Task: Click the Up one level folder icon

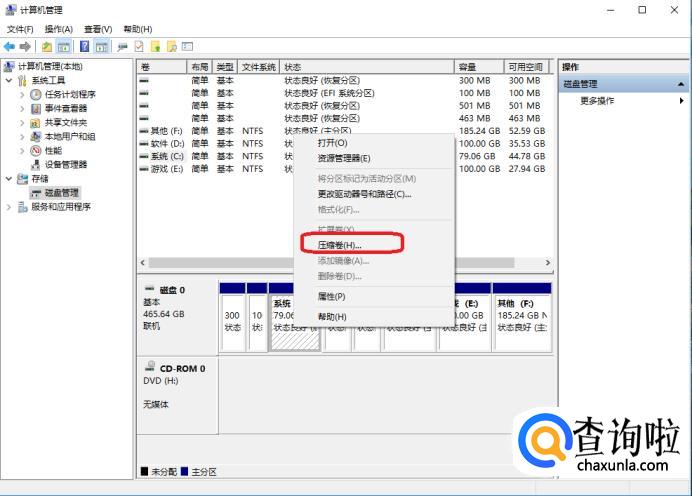Action: tap(47, 46)
